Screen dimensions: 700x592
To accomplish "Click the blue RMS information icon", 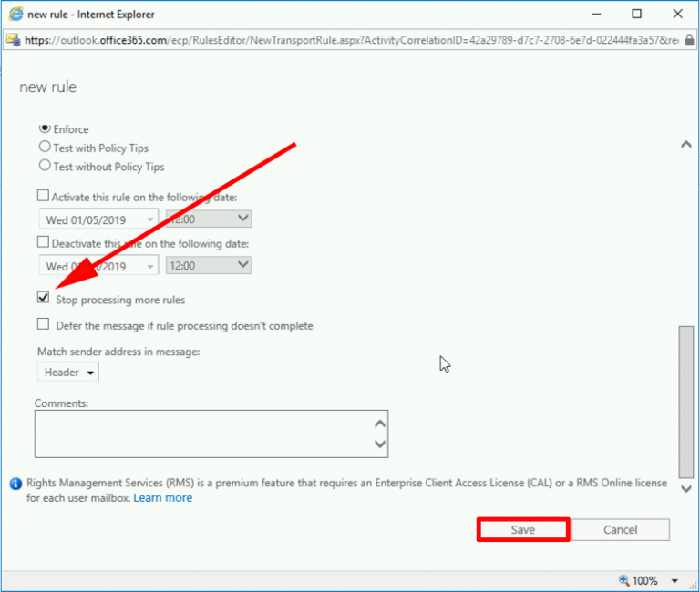I will (15, 484).
